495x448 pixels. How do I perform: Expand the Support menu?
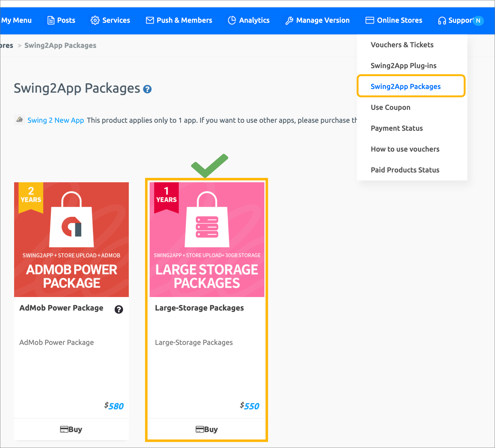(455, 20)
